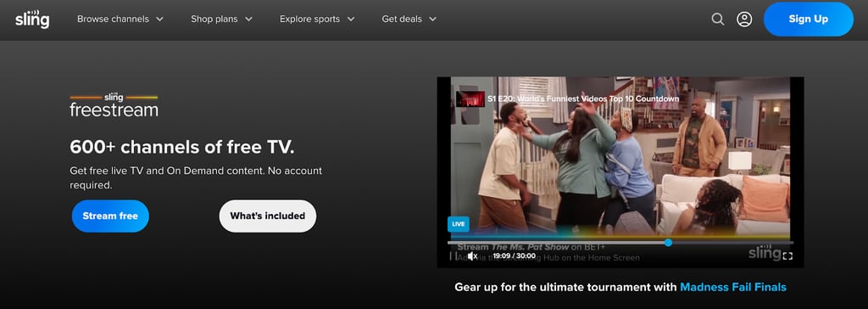Click the episode title S1 E20 text
This screenshot has height=309, width=868.
pos(583,98)
